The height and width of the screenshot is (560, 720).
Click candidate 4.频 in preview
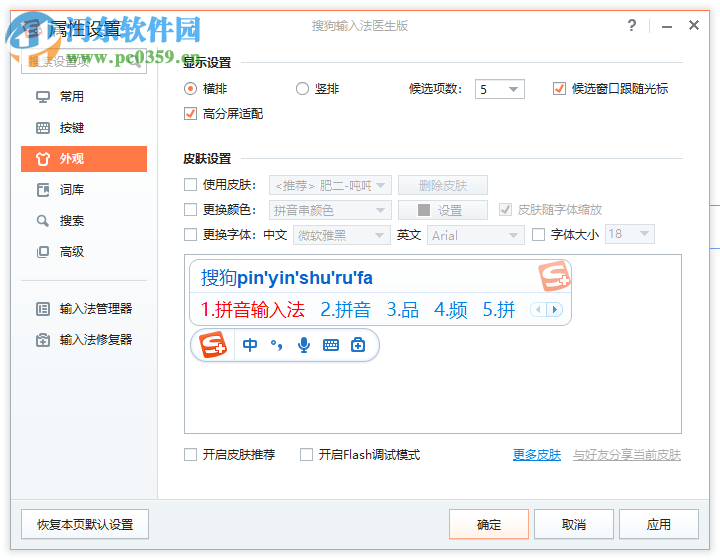pyautogui.click(x=451, y=310)
